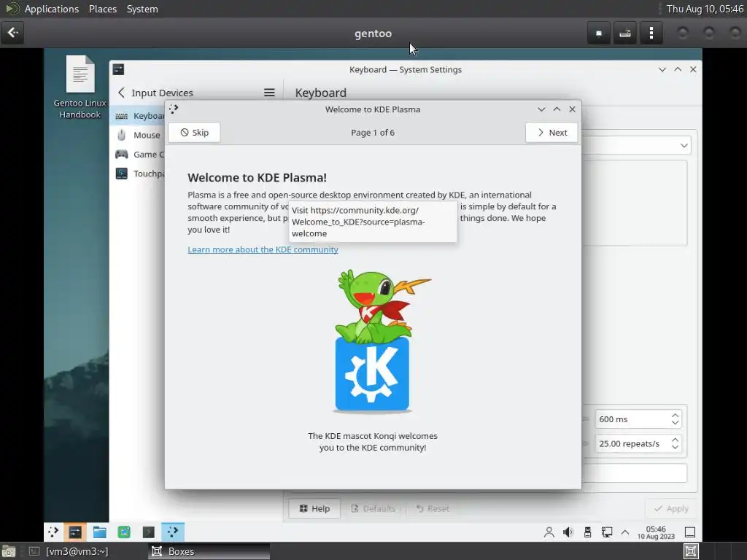
Task: Switch to Plasma Welcome taskbar entry
Action: [x=172, y=532]
